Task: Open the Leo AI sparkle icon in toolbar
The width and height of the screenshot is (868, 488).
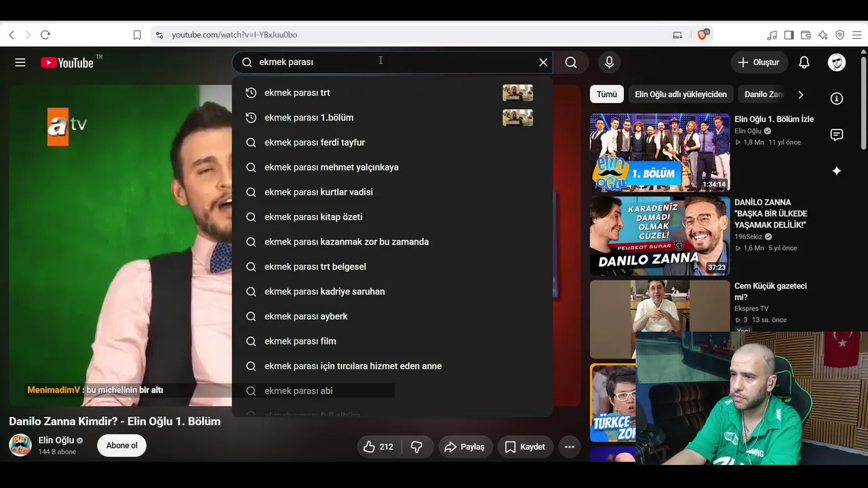Action: (823, 35)
